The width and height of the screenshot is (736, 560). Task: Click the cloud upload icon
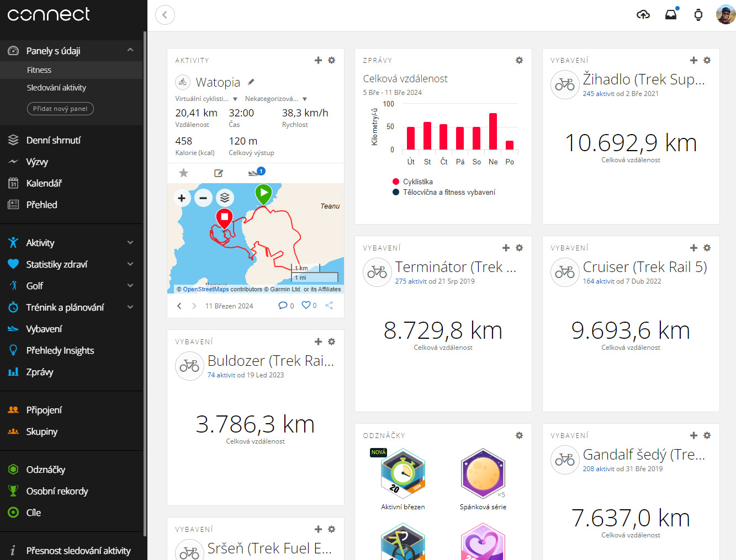tap(643, 15)
